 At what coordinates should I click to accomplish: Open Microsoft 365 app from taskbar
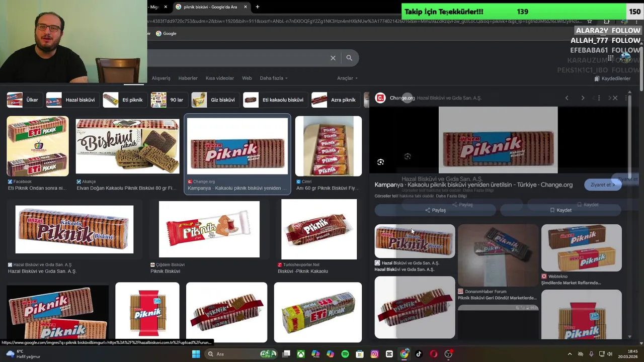pos(315,354)
